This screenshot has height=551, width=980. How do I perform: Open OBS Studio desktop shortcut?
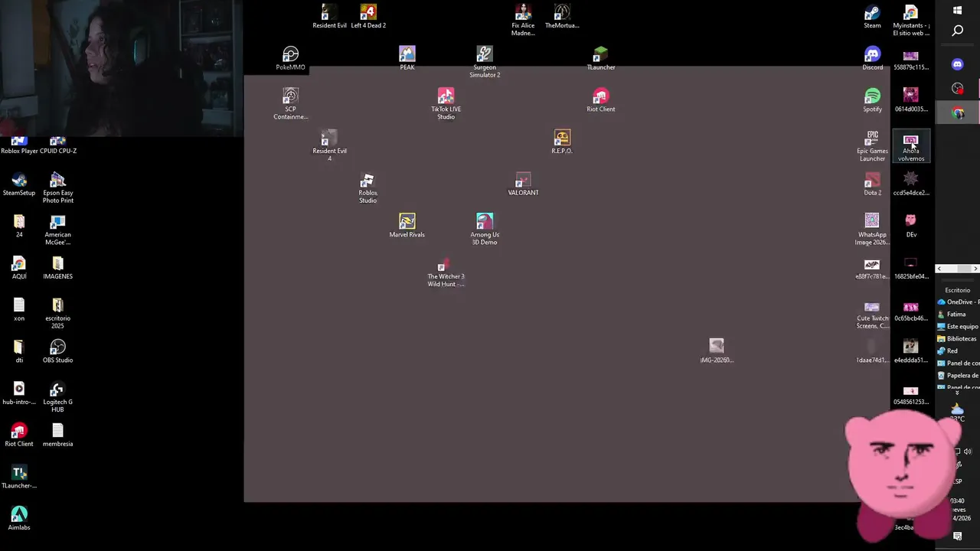[x=57, y=351]
